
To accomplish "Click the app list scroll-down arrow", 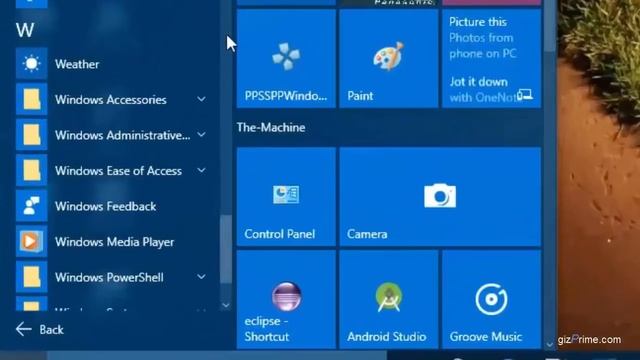I will (226, 305).
